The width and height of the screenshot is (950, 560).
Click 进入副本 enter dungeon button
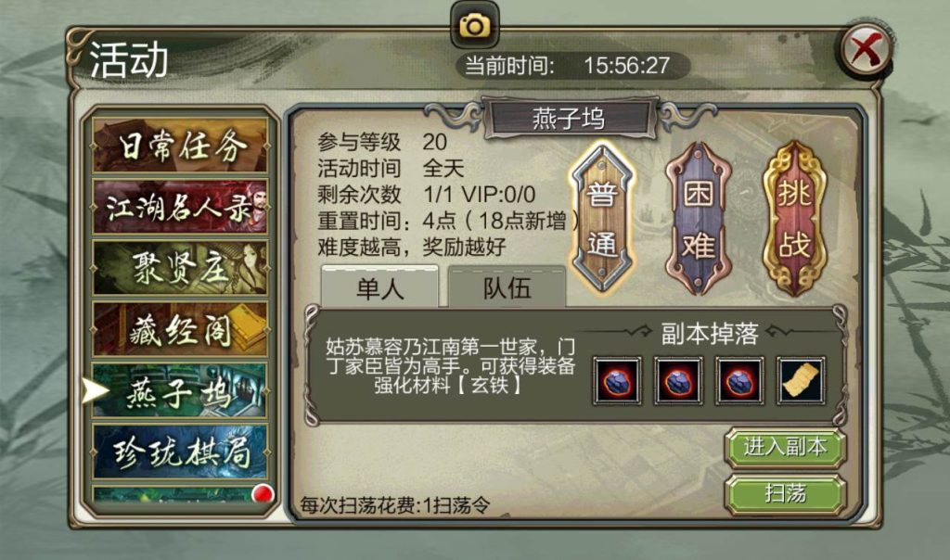tap(785, 447)
